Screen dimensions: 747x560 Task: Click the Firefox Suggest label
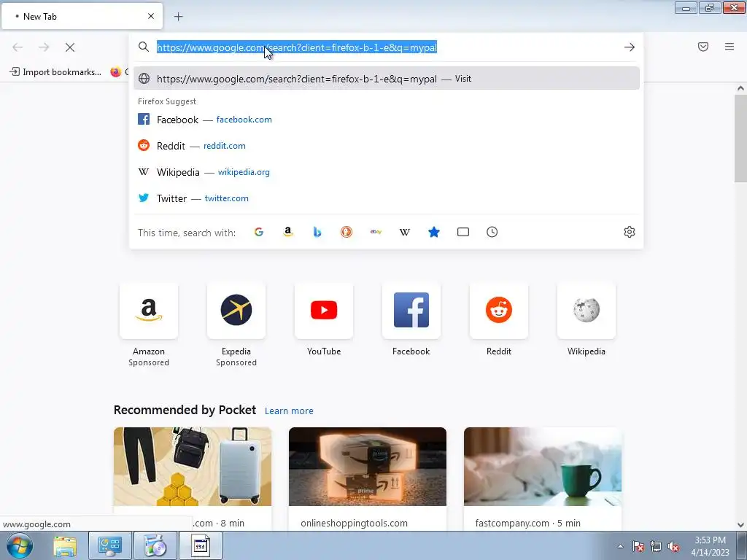[167, 101]
